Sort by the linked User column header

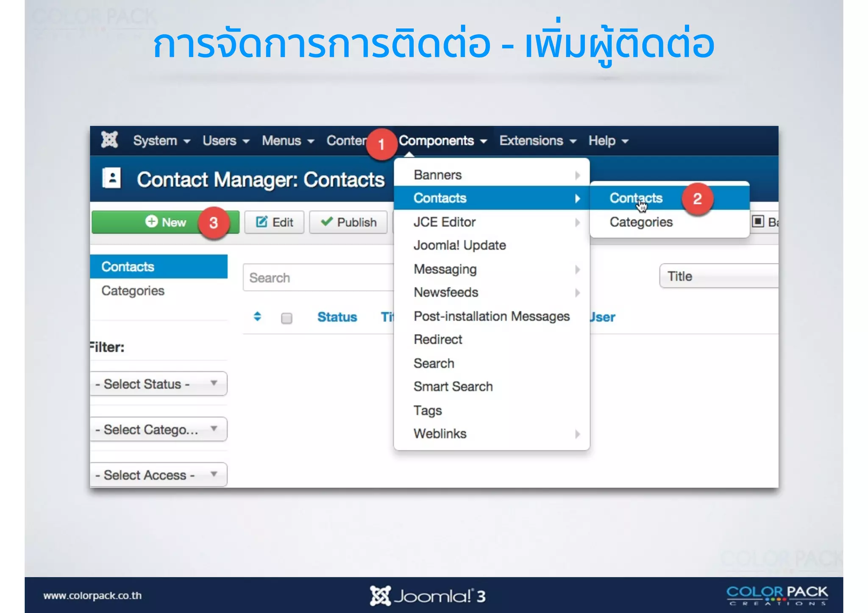(x=602, y=317)
